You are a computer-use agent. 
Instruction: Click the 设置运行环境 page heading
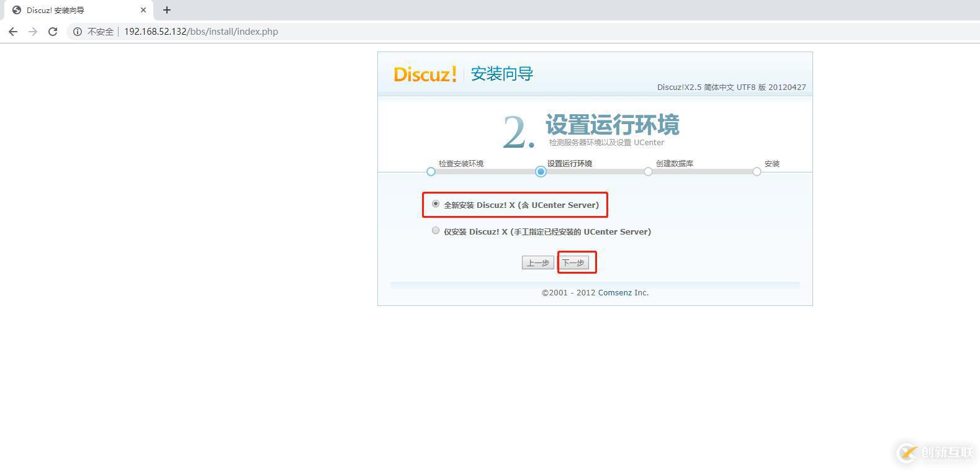pos(613,125)
